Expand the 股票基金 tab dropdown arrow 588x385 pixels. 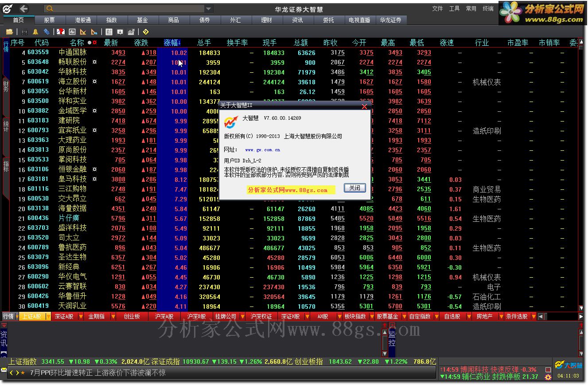pyautogui.click(x=404, y=317)
